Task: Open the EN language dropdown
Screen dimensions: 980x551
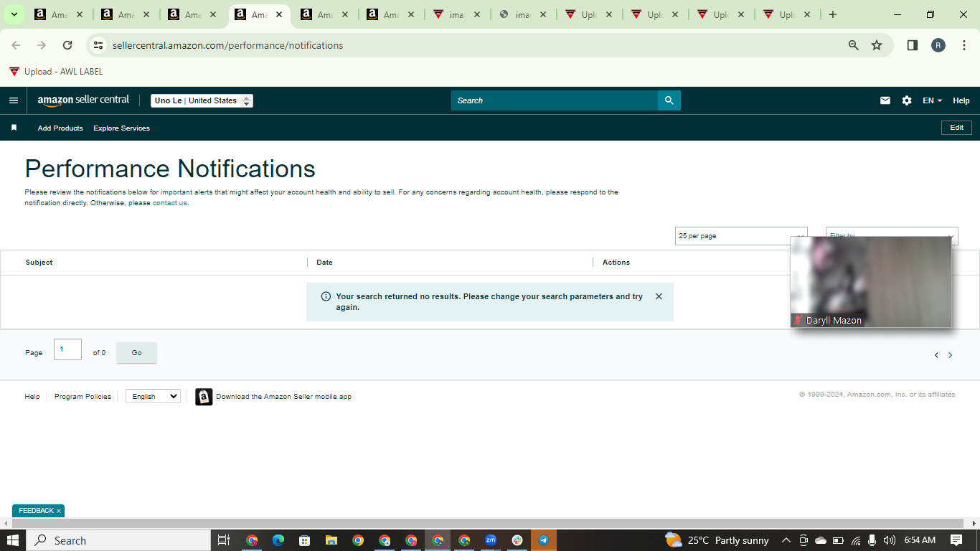Action: click(x=932, y=100)
